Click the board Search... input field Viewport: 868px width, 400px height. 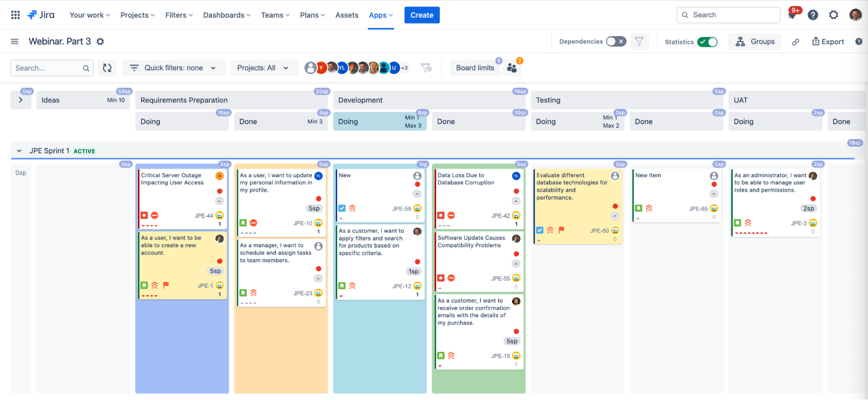[47, 68]
